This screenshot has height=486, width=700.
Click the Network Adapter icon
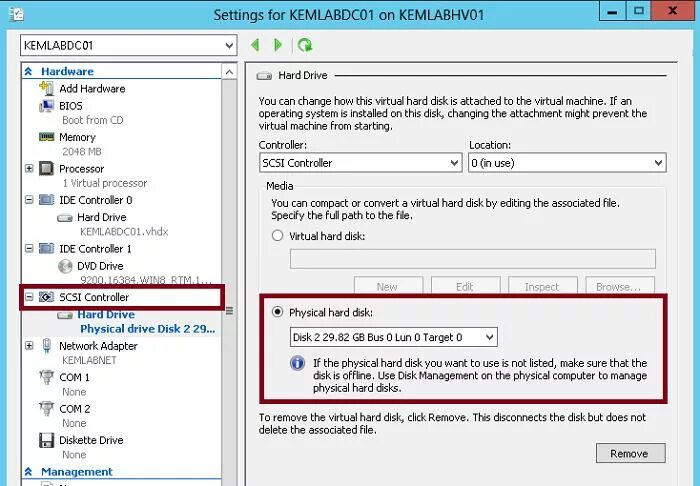tap(46, 346)
